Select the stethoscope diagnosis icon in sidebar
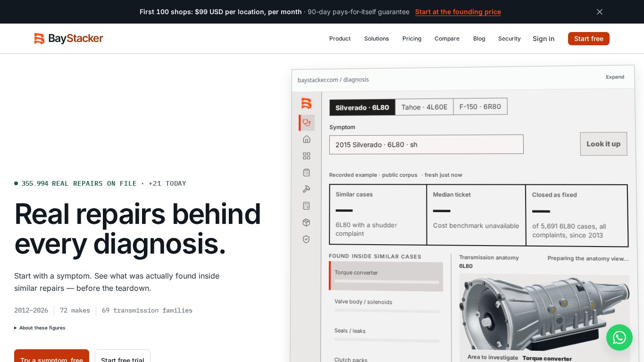The height and width of the screenshot is (362, 644). point(307,123)
